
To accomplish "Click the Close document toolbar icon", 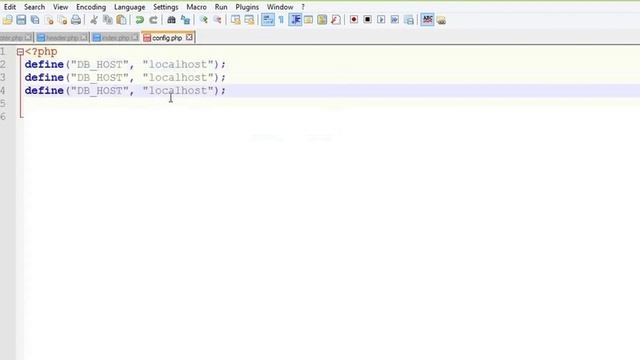I will 49,20.
